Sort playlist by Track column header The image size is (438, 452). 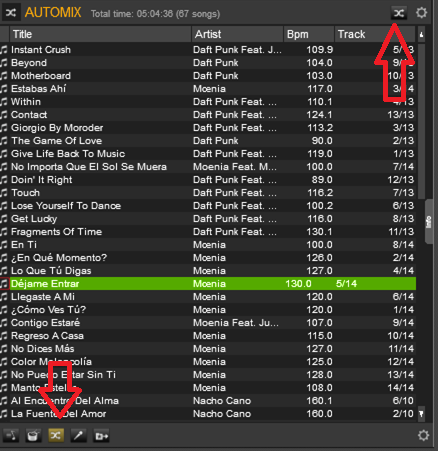pos(375,34)
